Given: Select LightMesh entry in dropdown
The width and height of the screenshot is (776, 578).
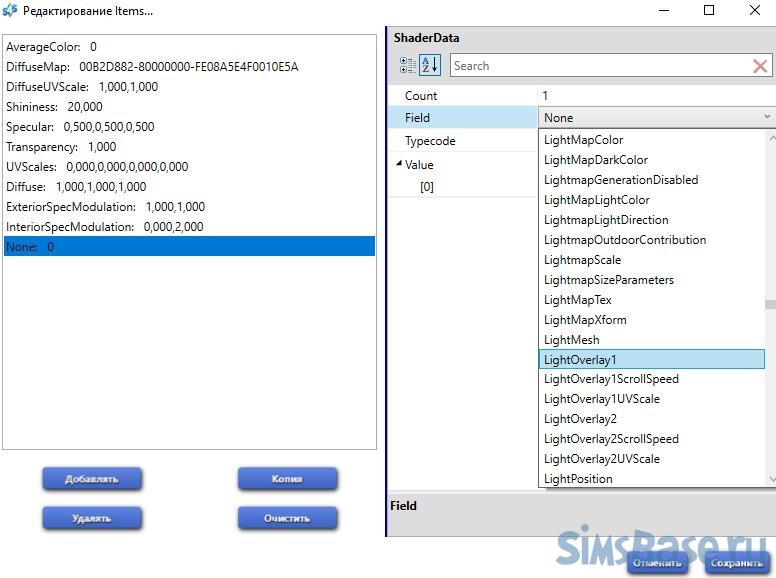Looking at the screenshot, I should tap(571, 340).
